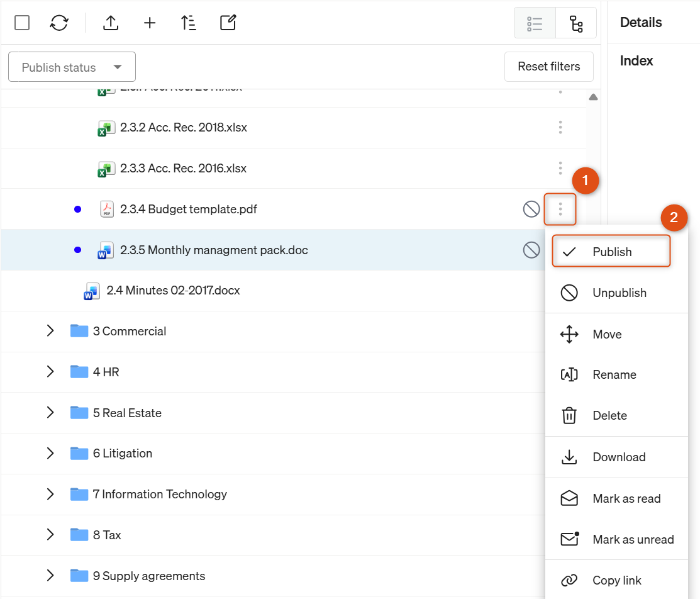Click the plus icon to add an item
Viewport: 700px width, 599px height.
pos(150,23)
